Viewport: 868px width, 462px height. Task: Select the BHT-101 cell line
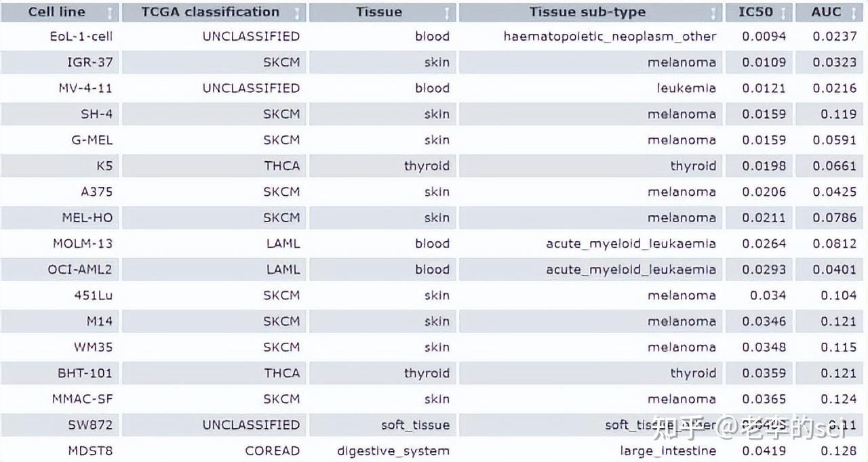coord(85,373)
